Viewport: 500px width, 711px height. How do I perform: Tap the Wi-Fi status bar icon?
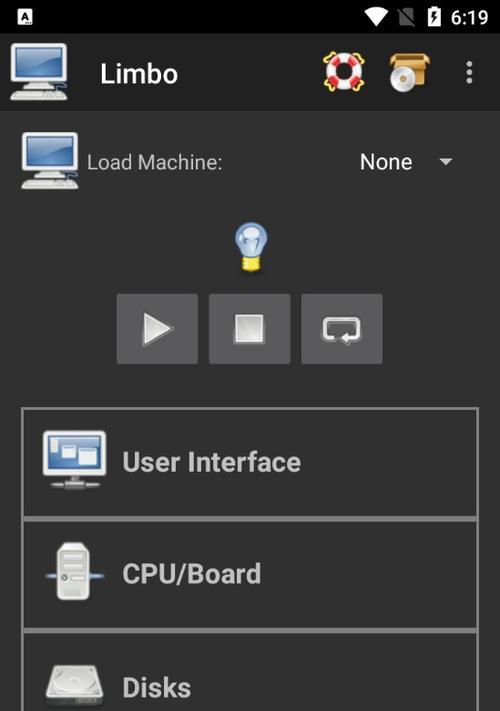(x=376, y=17)
